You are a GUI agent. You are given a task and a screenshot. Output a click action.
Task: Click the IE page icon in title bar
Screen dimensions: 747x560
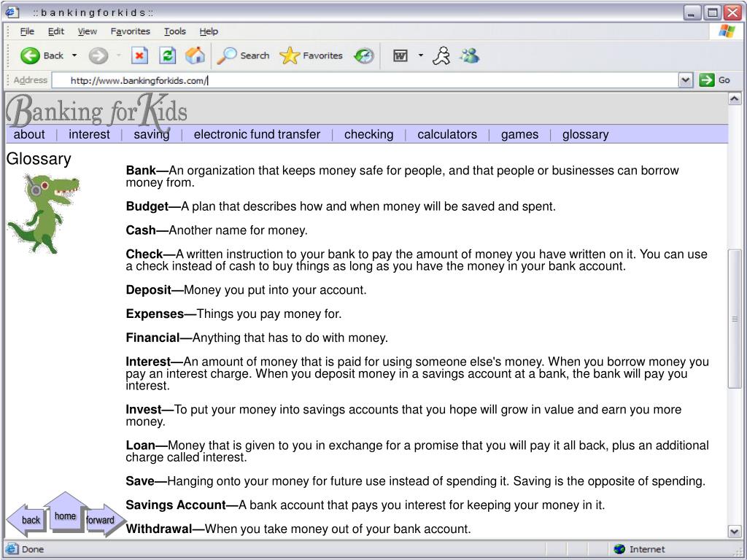12,12
